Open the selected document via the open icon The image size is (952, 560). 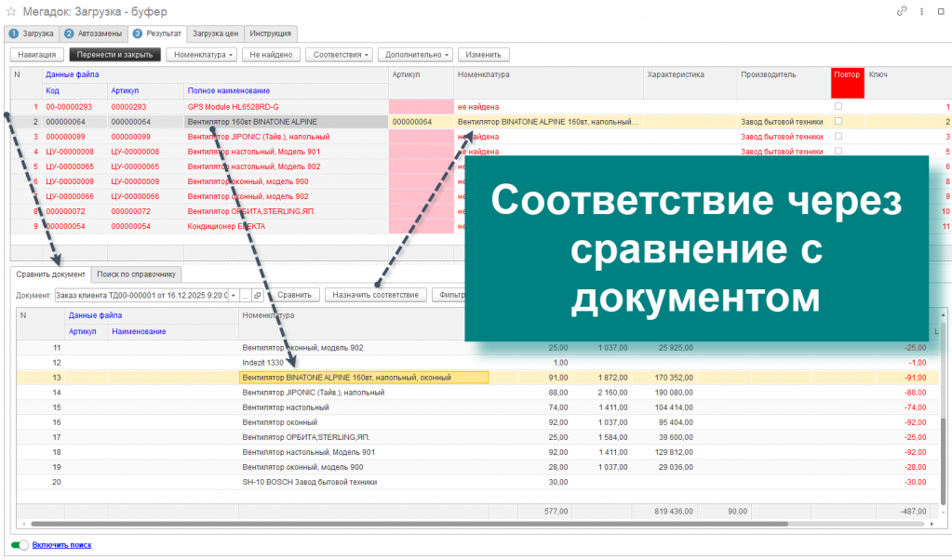tap(258, 295)
